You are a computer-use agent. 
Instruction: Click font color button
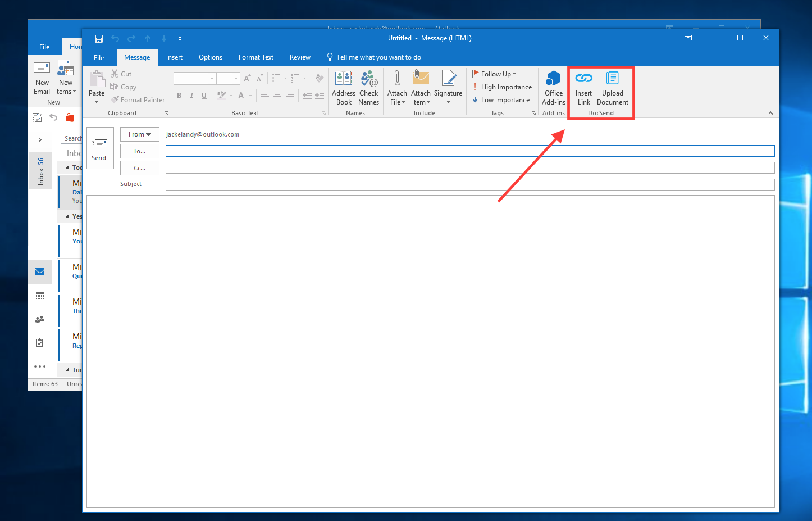pos(241,96)
